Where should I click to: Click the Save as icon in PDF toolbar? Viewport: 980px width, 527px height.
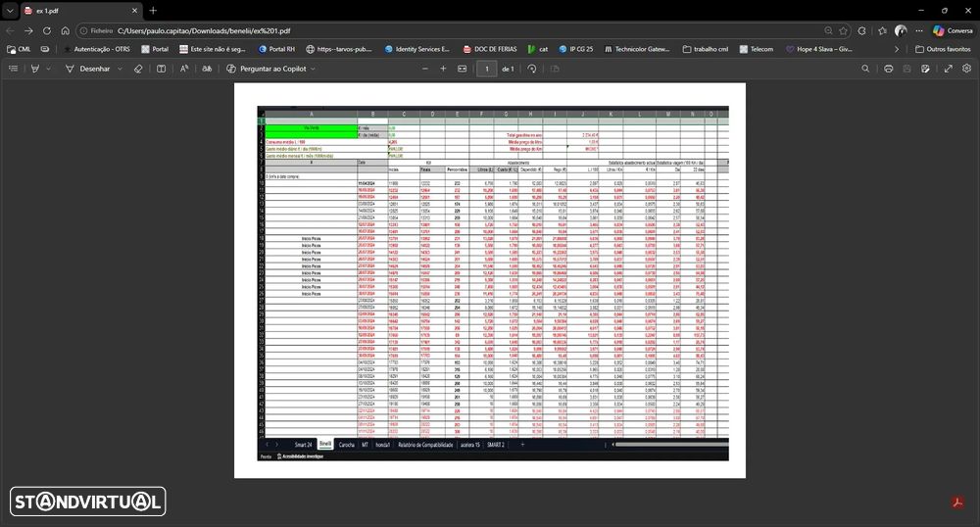click(x=926, y=69)
